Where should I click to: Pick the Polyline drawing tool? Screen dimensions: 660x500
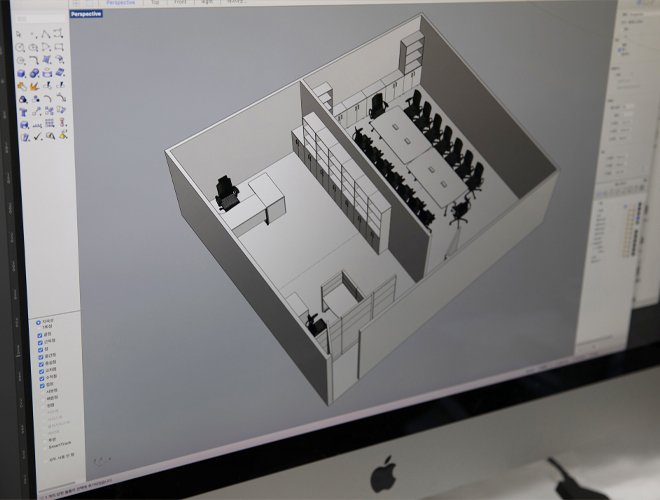tap(47, 34)
